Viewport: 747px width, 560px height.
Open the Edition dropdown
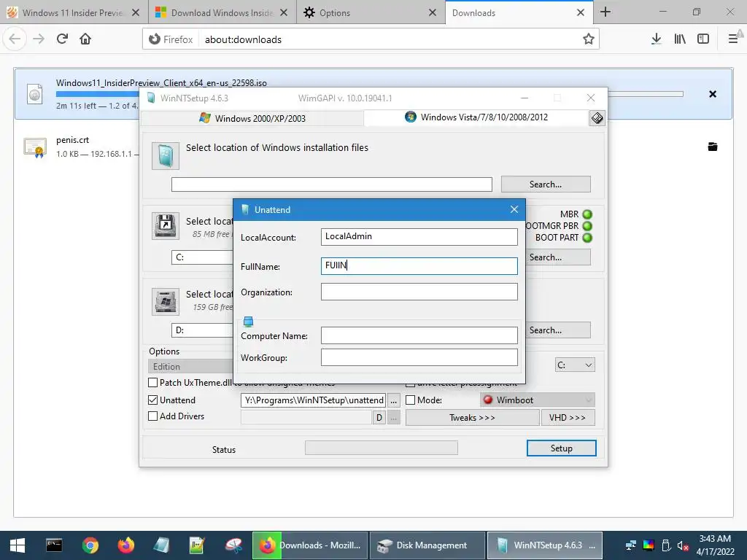click(x=191, y=367)
